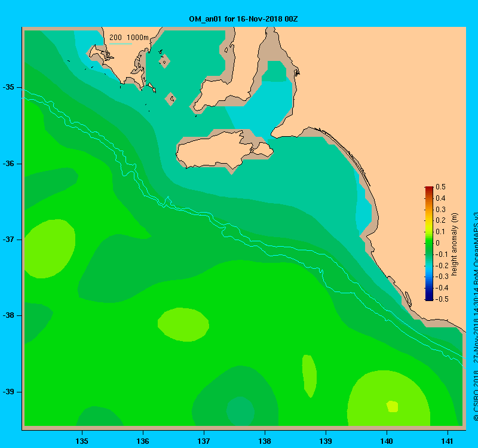Click the cyan line under the isobath legend
The height and width of the screenshot is (448, 478).
click(121, 44)
